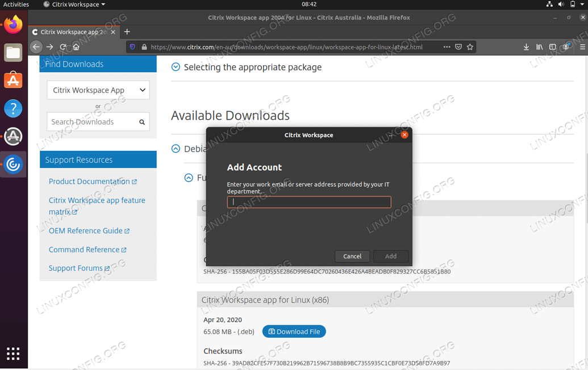Open a new Firefox tab
588x370 pixels.
[127, 32]
